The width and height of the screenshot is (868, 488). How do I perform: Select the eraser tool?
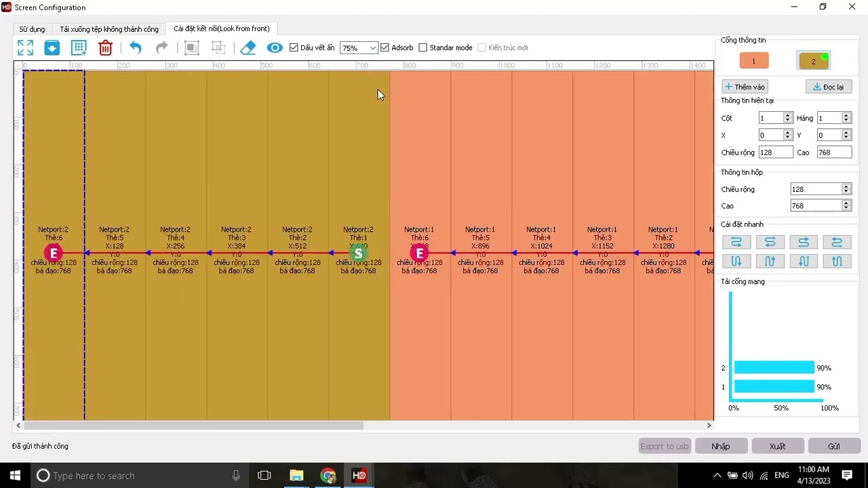[x=248, y=47]
